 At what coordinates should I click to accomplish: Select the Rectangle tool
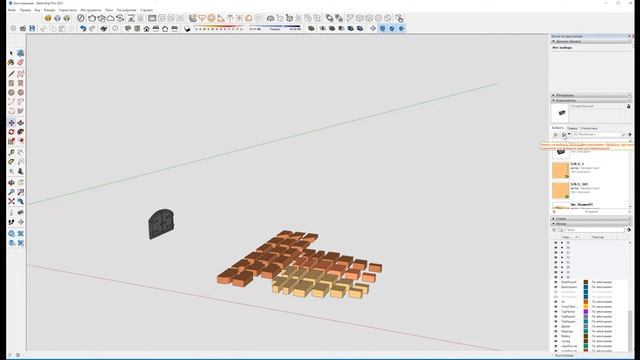pyautogui.click(x=11, y=83)
